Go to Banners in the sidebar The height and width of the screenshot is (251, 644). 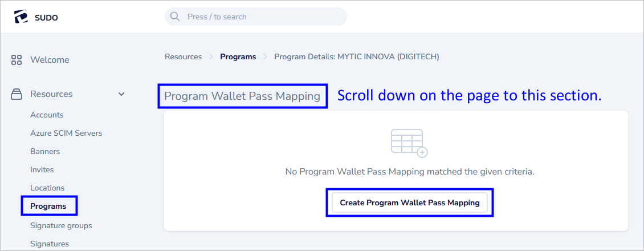click(45, 151)
